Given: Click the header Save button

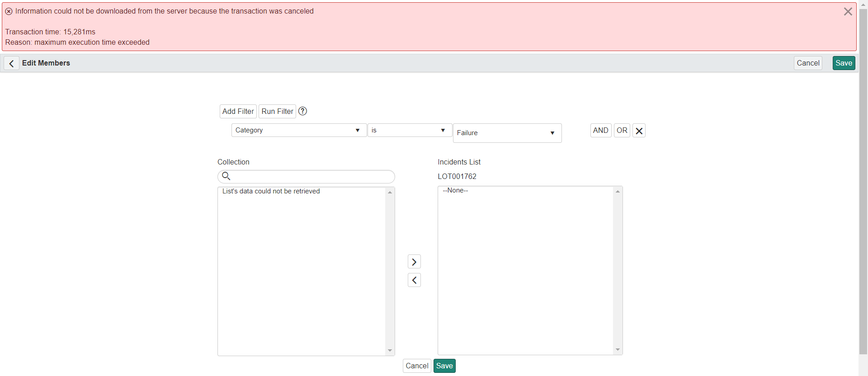Looking at the screenshot, I should [844, 63].
